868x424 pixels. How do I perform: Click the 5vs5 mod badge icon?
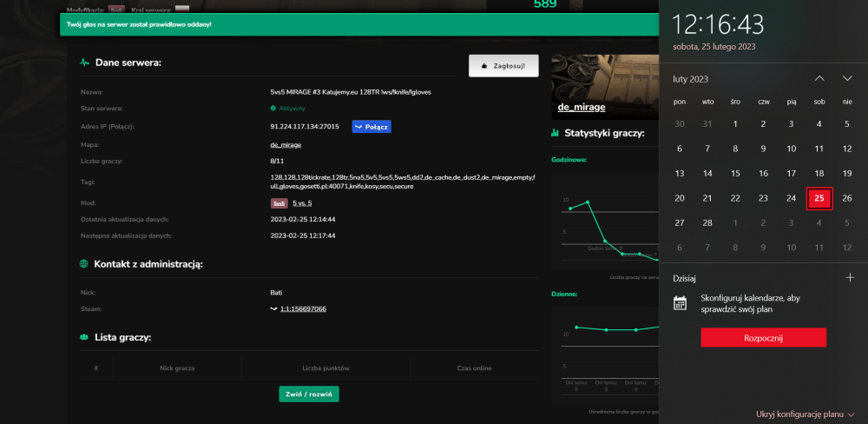click(279, 203)
